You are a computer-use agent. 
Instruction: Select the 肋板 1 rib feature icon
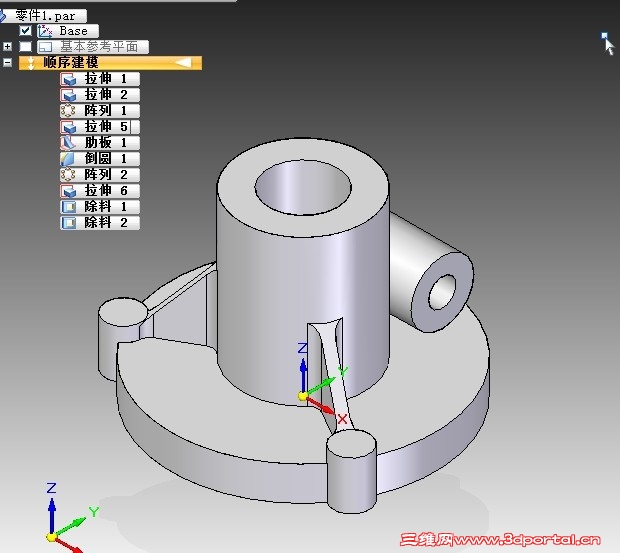[68, 143]
